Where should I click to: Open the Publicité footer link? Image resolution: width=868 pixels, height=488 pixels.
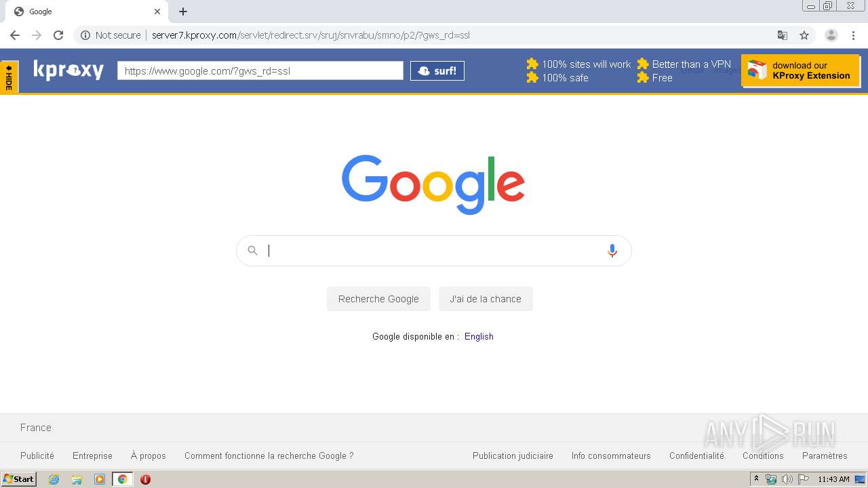[37, 456]
